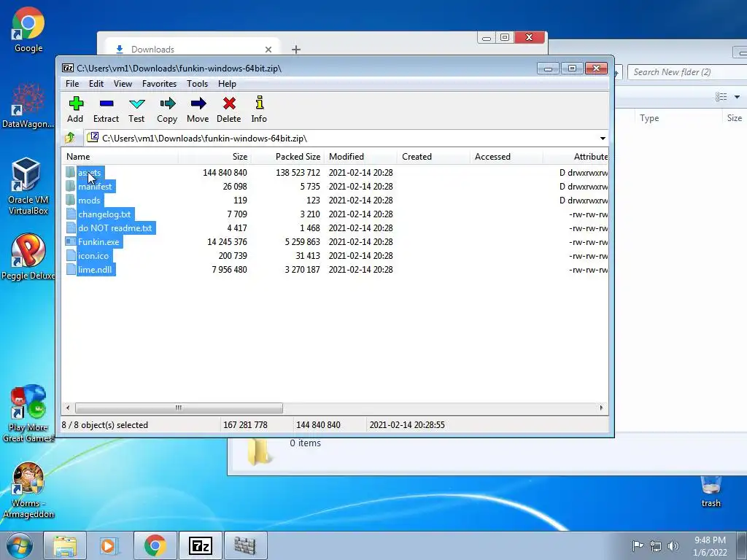Screen dimensions: 747x560
Task: Click the '8 / 8 object(s) selected' status text
Action: tap(105, 425)
